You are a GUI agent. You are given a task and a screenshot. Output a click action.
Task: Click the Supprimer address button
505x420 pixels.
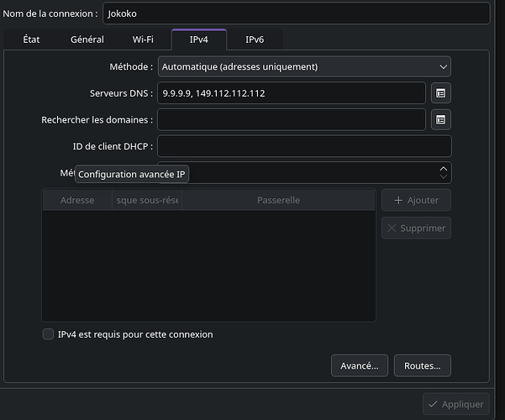[x=416, y=228]
